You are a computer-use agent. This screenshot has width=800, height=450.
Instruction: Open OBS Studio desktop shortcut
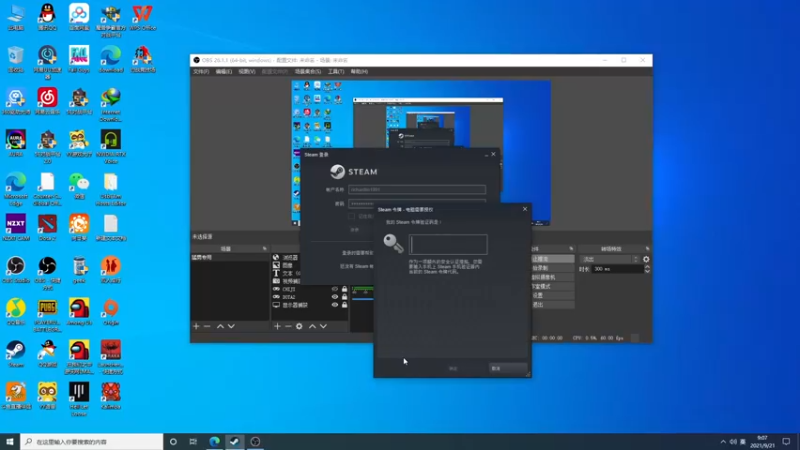tap(16, 269)
